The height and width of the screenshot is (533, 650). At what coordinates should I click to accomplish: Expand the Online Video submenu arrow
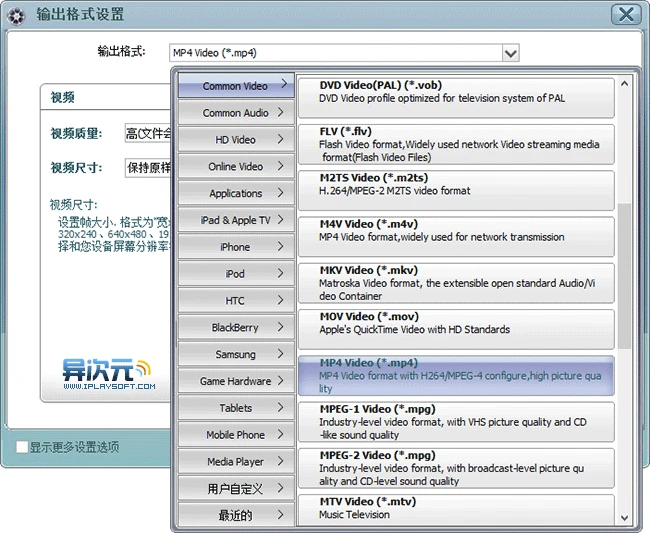(x=283, y=166)
